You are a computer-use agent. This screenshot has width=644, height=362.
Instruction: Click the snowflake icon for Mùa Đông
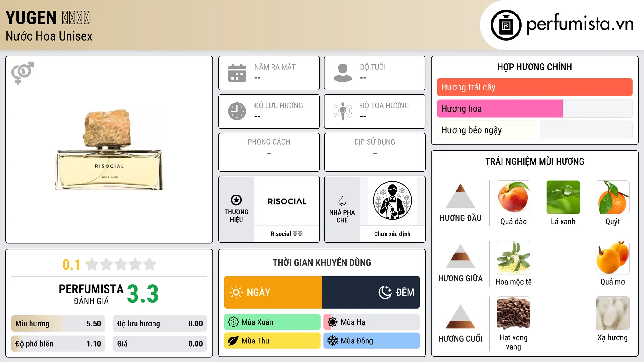tap(333, 341)
